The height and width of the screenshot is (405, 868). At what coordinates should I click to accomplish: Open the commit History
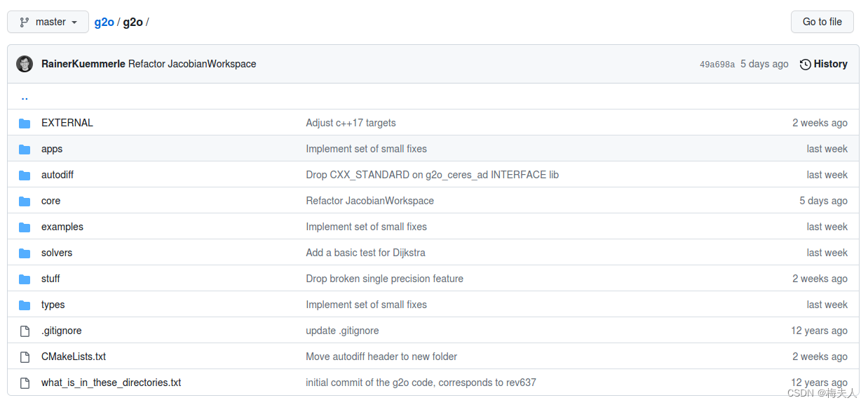click(x=823, y=64)
